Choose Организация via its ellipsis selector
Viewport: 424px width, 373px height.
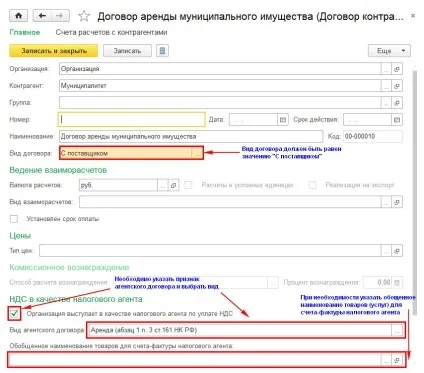[386, 69]
